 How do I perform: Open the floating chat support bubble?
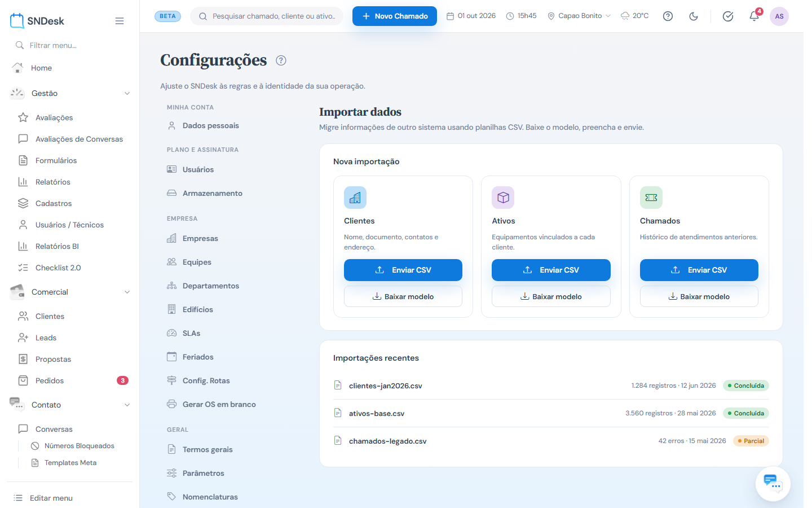(773, 484)
